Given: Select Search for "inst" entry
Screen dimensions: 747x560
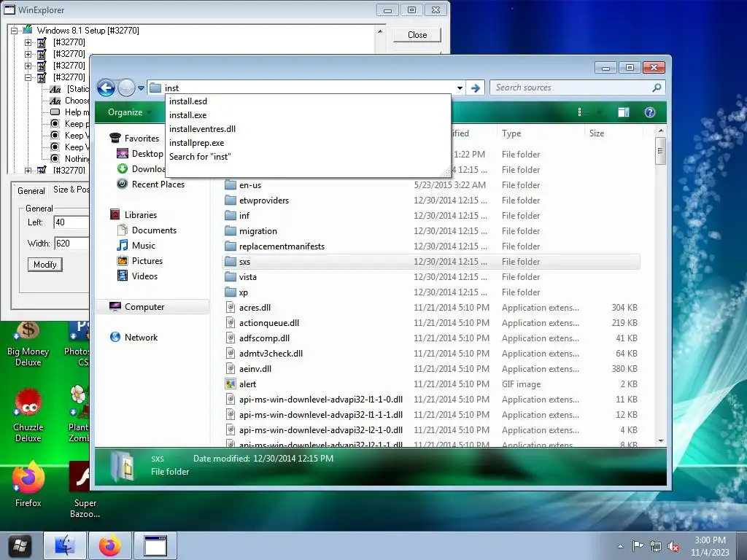Looking at the screenshot, I should pyautogui.click(x=200, y=156).
